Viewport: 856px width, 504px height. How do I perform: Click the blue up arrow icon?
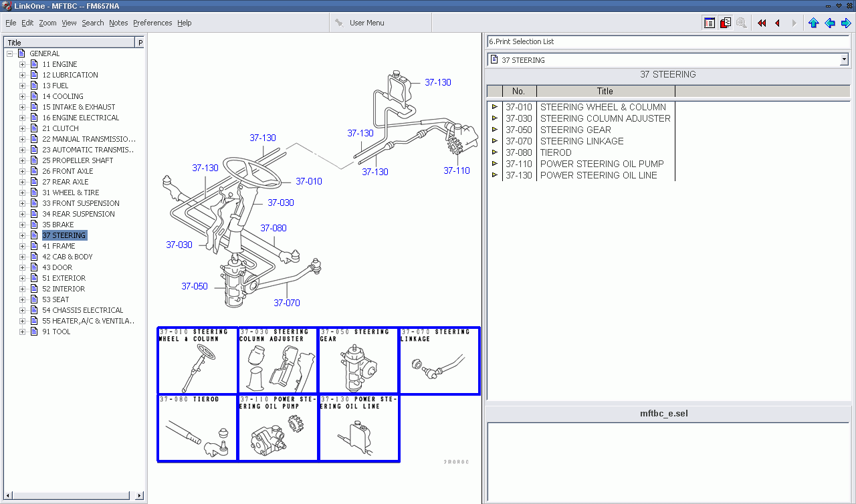click(x=813, y=23)
